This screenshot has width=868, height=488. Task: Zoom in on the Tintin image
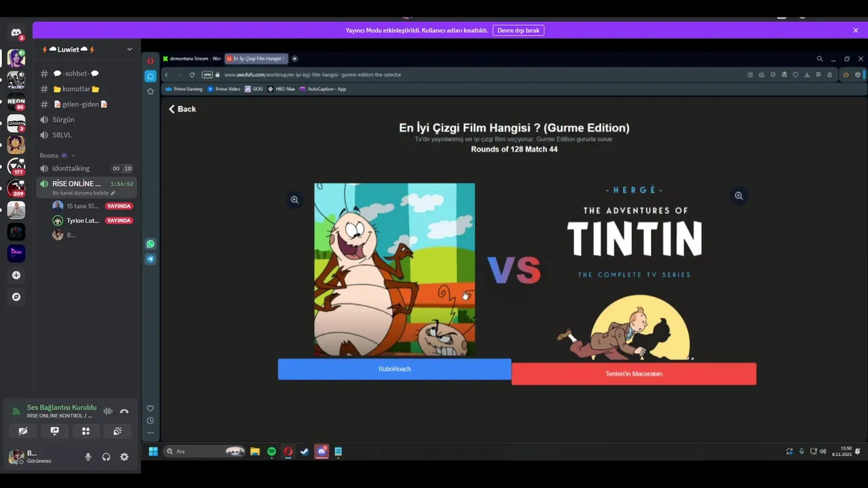[x=738, y=196]
